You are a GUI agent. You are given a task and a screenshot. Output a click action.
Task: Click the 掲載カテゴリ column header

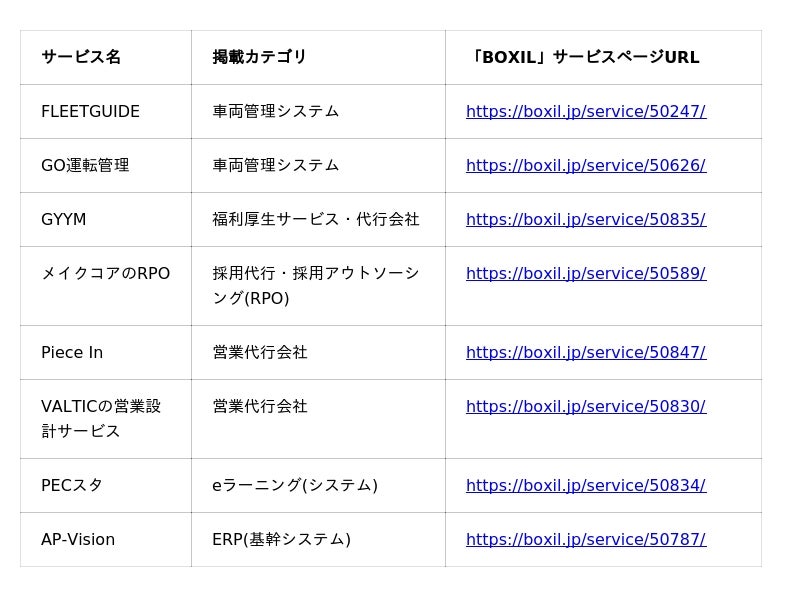pyautogui.click(x=259, y=58)
